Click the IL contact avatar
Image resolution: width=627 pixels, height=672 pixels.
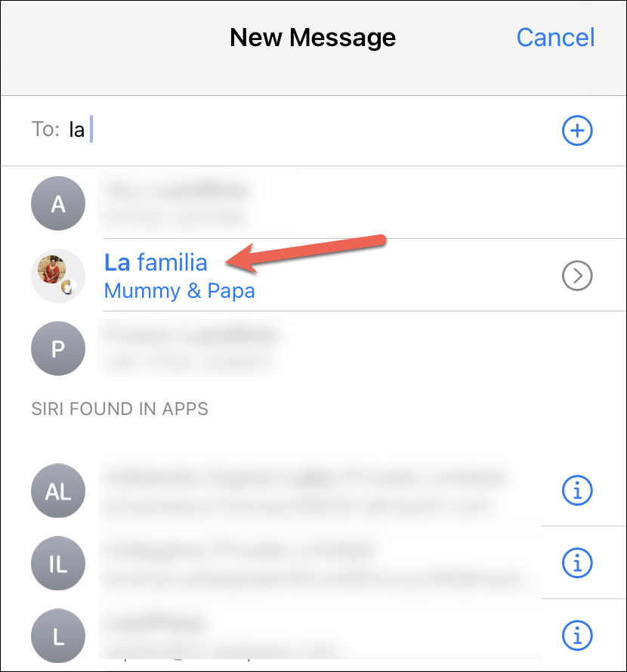click(58, 562)
